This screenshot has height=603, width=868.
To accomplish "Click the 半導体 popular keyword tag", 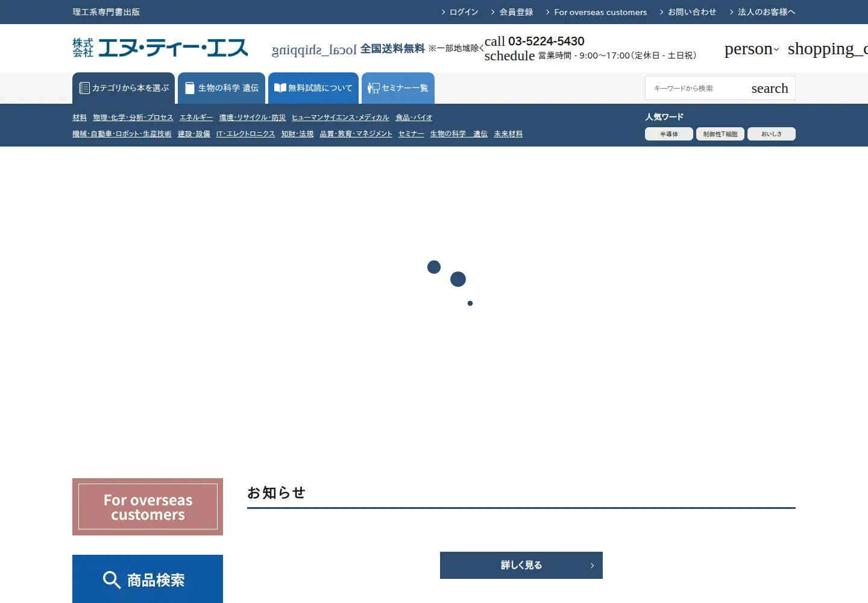I will point(669,134).
